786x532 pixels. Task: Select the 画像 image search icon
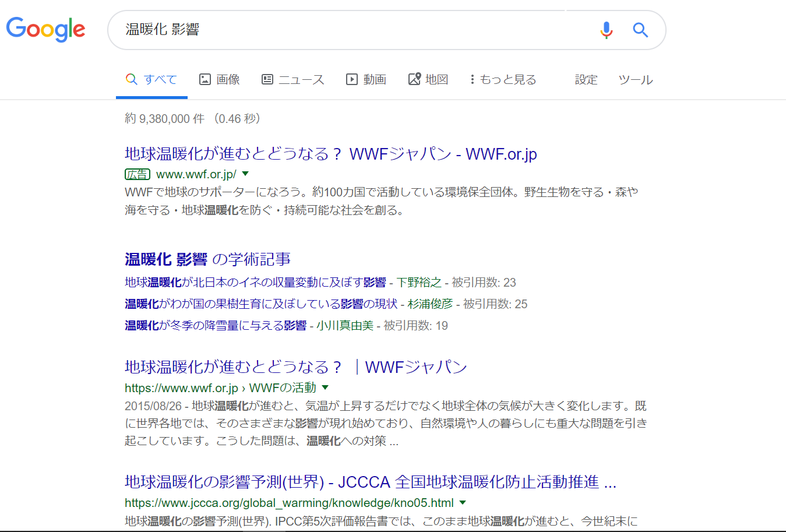[x=205, y=79]
